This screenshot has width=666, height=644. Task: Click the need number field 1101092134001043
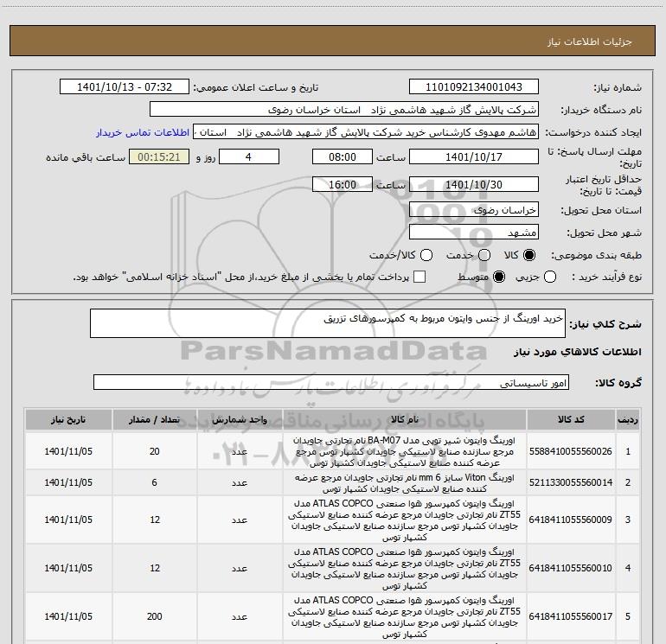click(473, 87)
